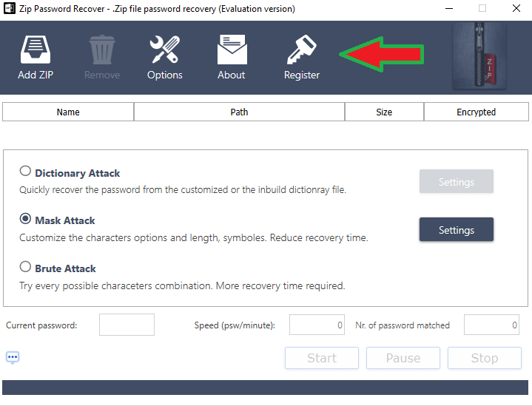Select the Brute Attack radio button
The image size is (532, 406).
[25, 266]
